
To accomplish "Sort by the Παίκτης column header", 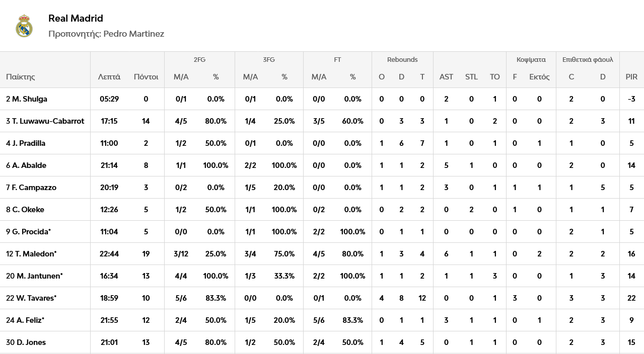I will [21, 77].
